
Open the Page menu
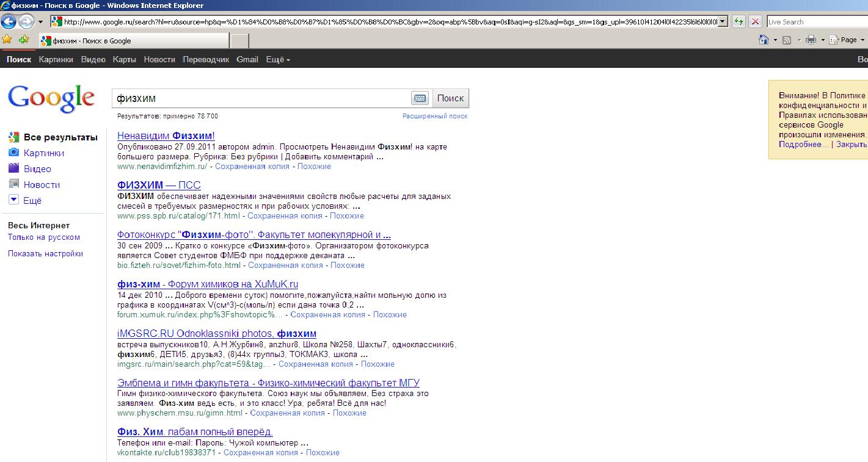click(x=847, y=40)
